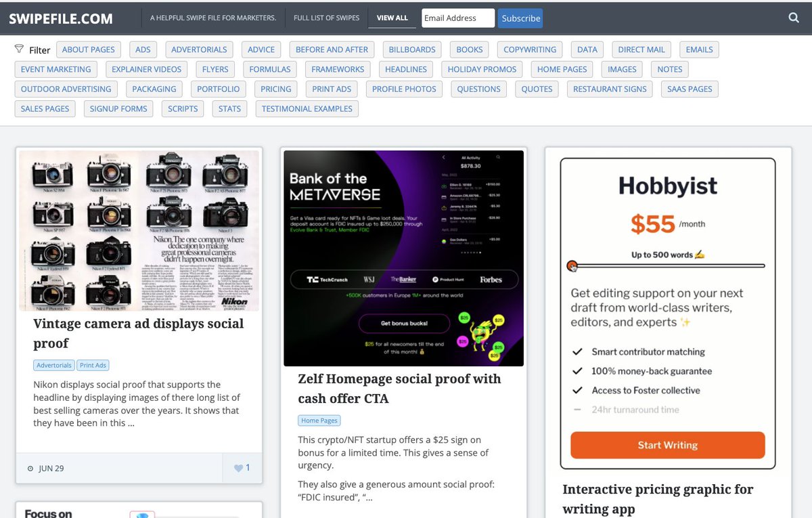The width and height of the screenshot is (812, 518).
Task: Pick the Frameworks filter
Action: tap(338, 69)
